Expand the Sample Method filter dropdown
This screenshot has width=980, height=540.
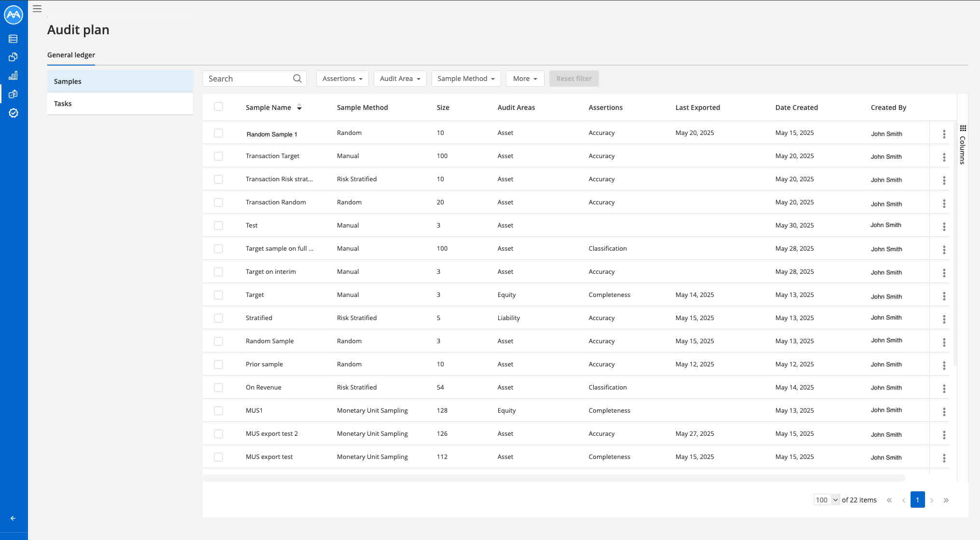466,78
